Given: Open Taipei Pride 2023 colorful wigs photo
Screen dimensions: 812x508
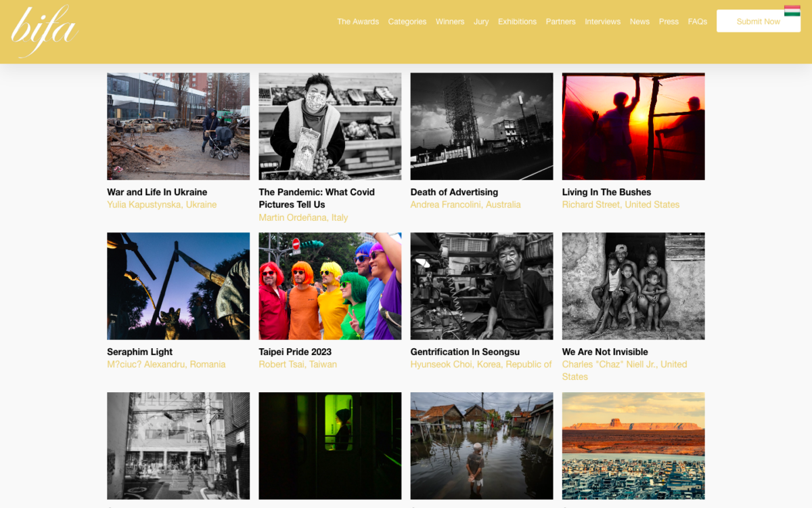Looking at the screenshot, I should tap(330, 287).
